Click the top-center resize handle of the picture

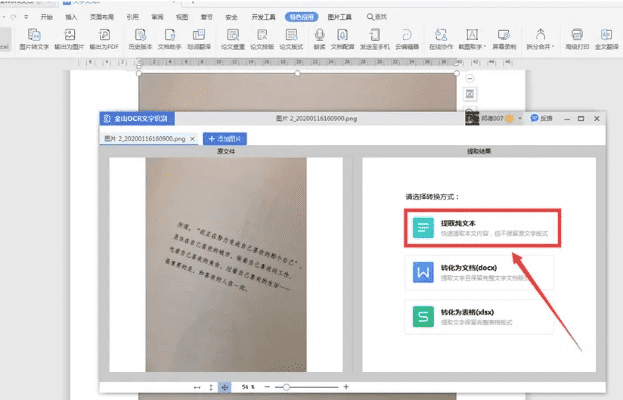point(297,73)
